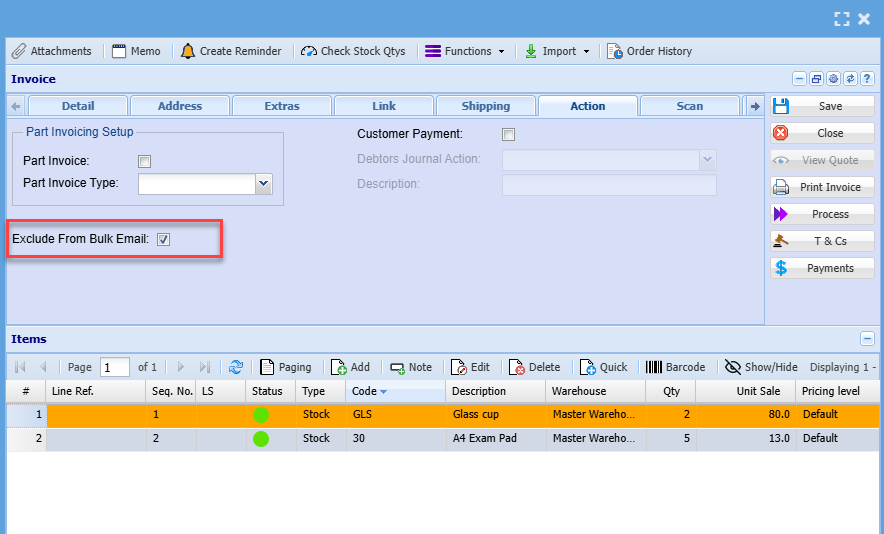Enable the Part Invoice checkbox
The width and height of the screenshot is (884, 534).
pos(145,161)
